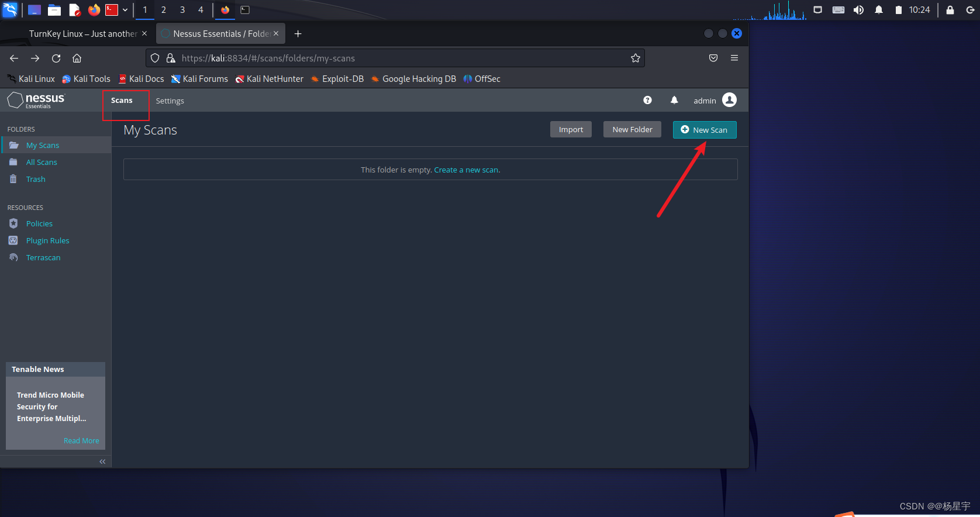Open the Kali NetHunter bookmark
Screen dimensions: 980x517
coord(270,79)
